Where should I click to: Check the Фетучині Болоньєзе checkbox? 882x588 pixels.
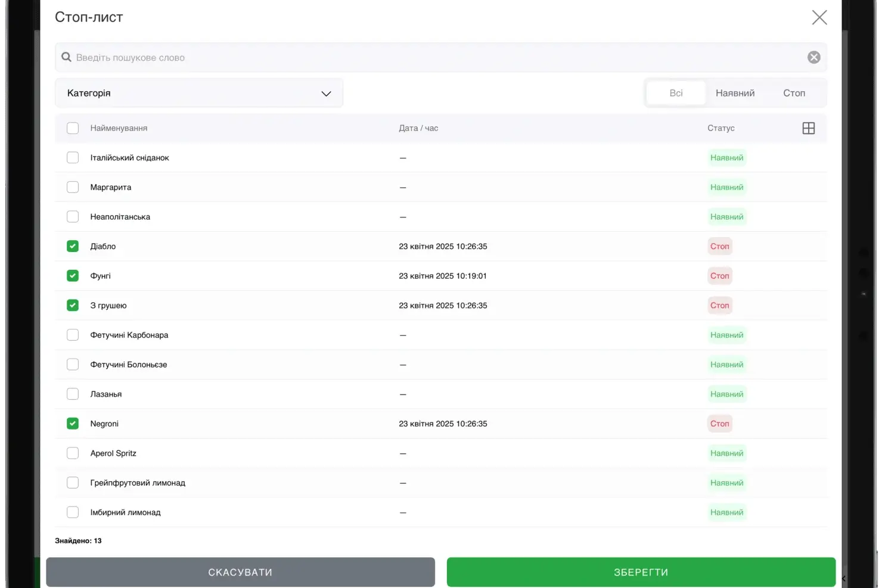click(73, 365)
